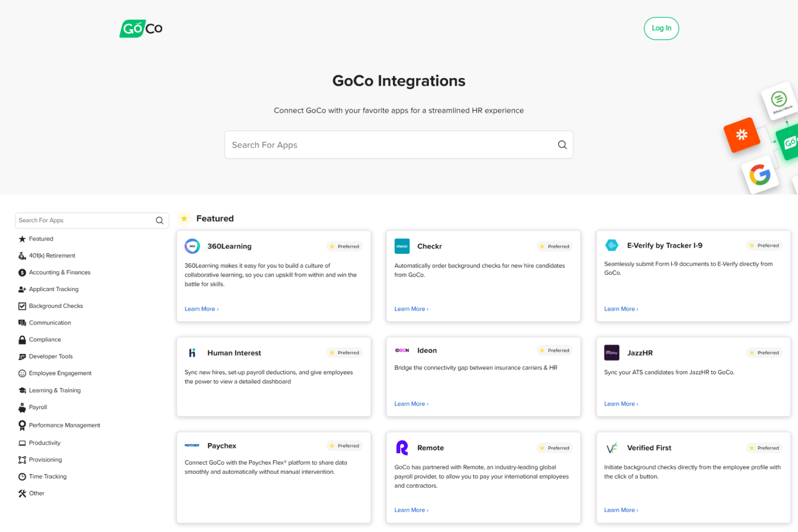Open Learn More link on JazzHR card

(x=621, y=404)
